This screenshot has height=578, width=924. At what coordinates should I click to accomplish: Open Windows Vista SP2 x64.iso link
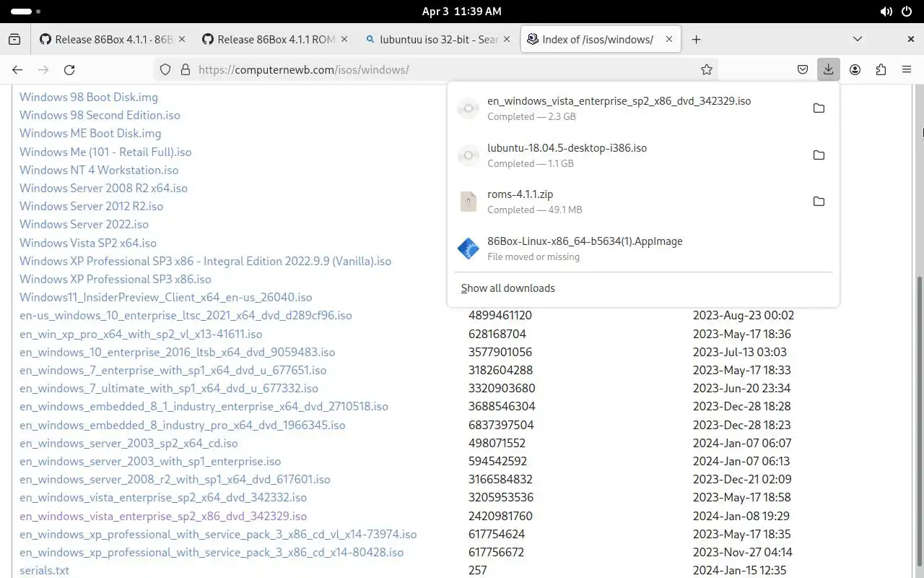(88, 243)
